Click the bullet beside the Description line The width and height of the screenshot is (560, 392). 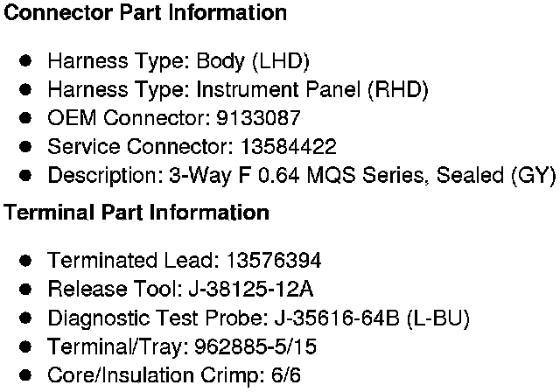pos(26,175)
